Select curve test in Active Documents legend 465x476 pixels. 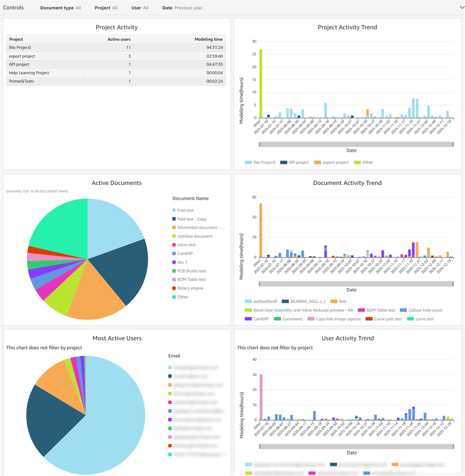[x=184, y=245]
